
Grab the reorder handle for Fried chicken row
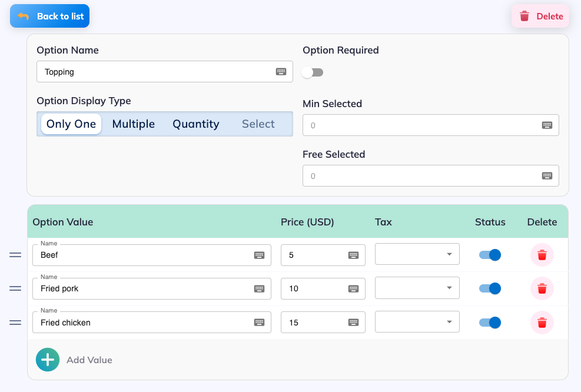coord(15,323)
